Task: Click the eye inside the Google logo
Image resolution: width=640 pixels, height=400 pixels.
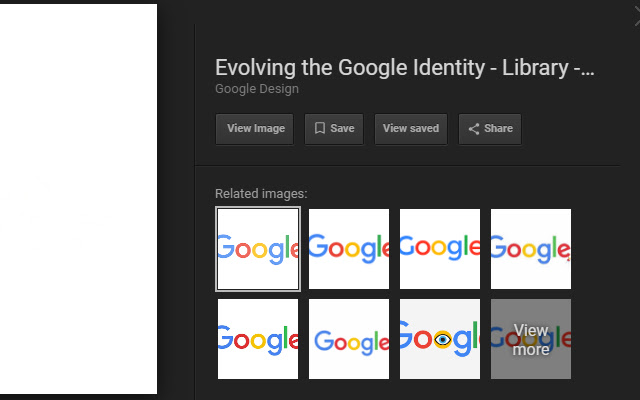Action: [x=442, y=340]
